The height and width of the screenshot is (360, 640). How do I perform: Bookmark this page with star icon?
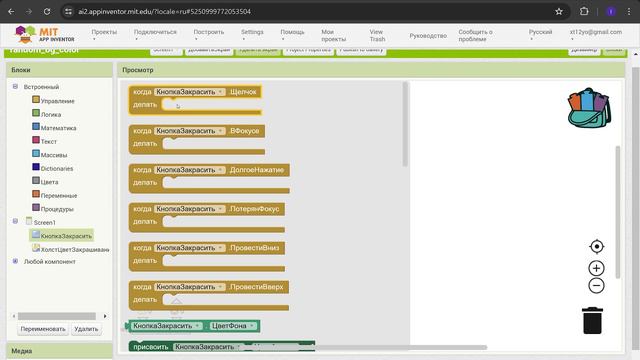pyautogui.click(x=559, y=11)
